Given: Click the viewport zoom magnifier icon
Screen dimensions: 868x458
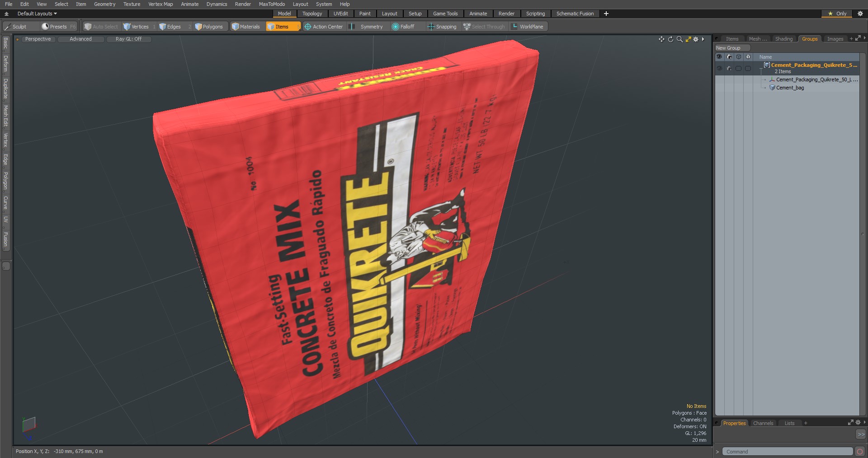Looking at the screenshot, I should 679,39.
